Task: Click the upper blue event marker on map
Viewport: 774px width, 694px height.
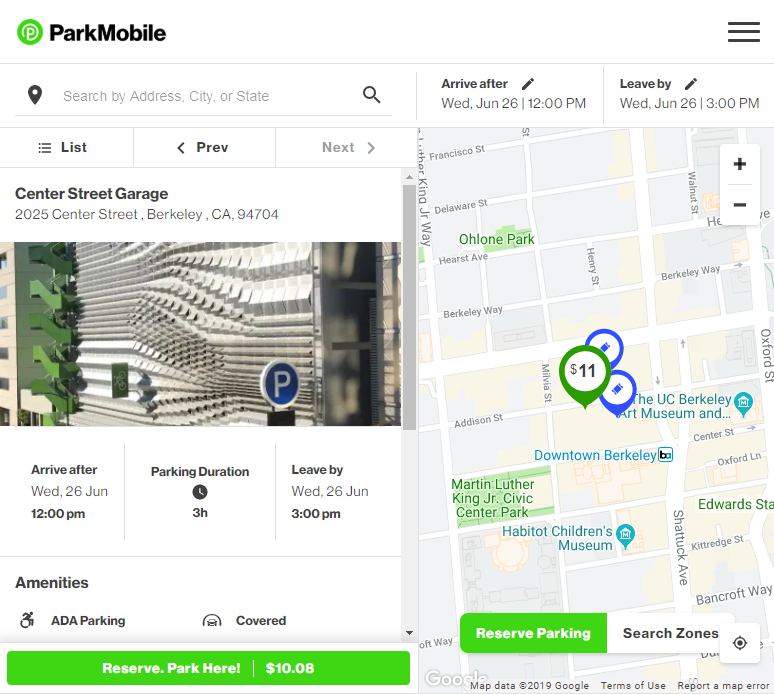Action: tap(606, 346)
